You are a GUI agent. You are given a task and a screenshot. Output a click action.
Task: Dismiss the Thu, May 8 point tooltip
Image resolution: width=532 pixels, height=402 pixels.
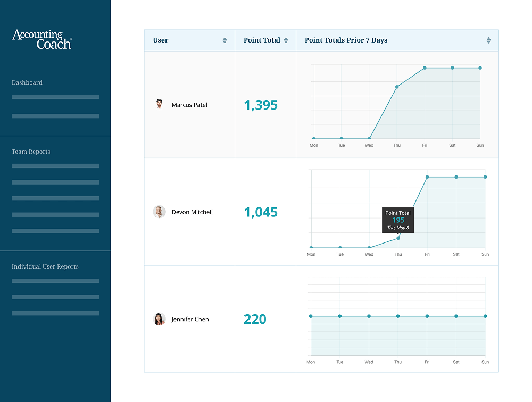pyautogui.click(x=398, y=220)
